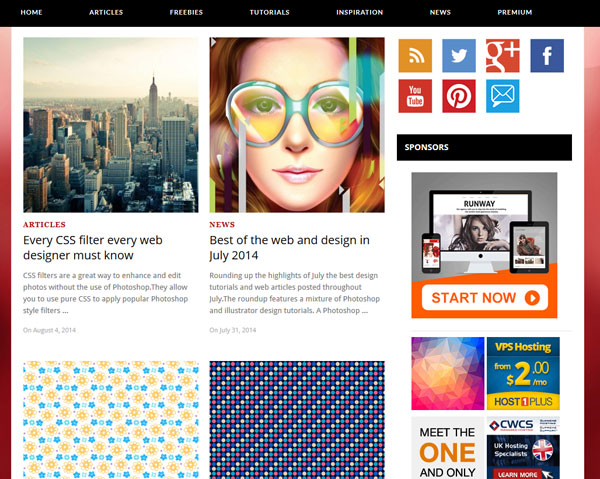600x479 pixels.
Task: Click the red Articles category label
Action: [x=44, y=225]
